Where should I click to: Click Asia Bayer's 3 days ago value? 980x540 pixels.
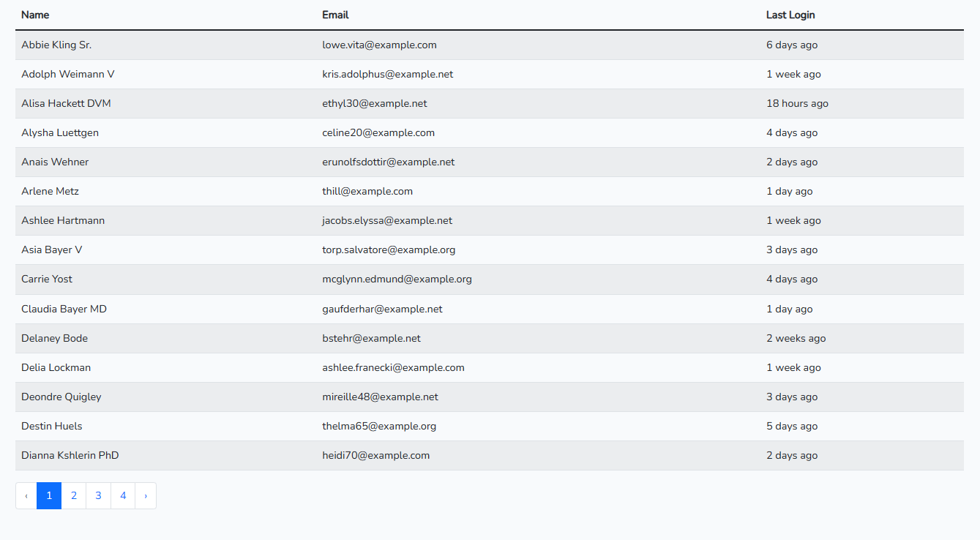792,250
